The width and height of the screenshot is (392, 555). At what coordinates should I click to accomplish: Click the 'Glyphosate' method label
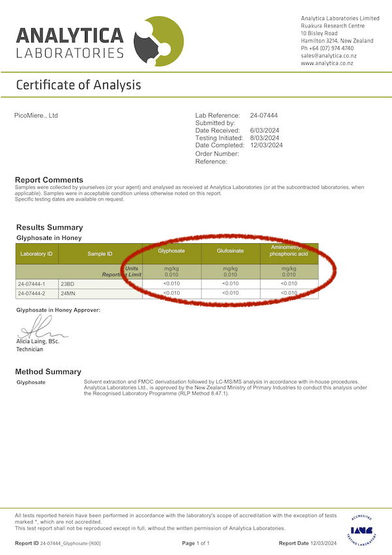[31, 382]
